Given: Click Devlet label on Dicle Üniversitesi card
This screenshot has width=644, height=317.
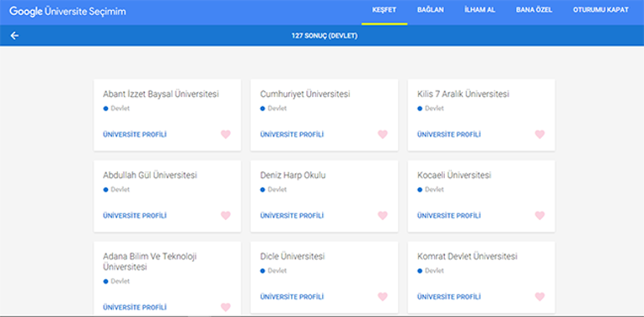Looking at the screenshot, I should [x=277, y=271].
